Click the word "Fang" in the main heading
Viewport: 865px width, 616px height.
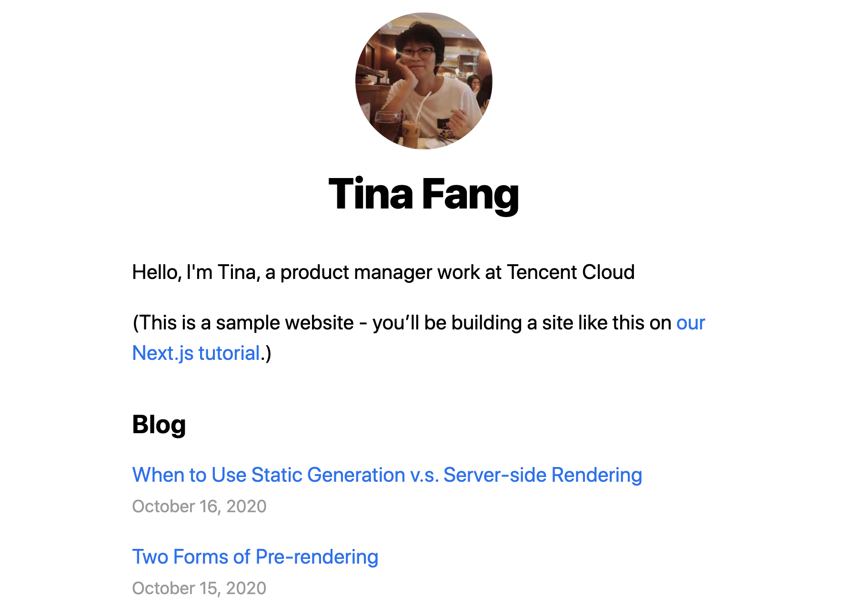470,194
